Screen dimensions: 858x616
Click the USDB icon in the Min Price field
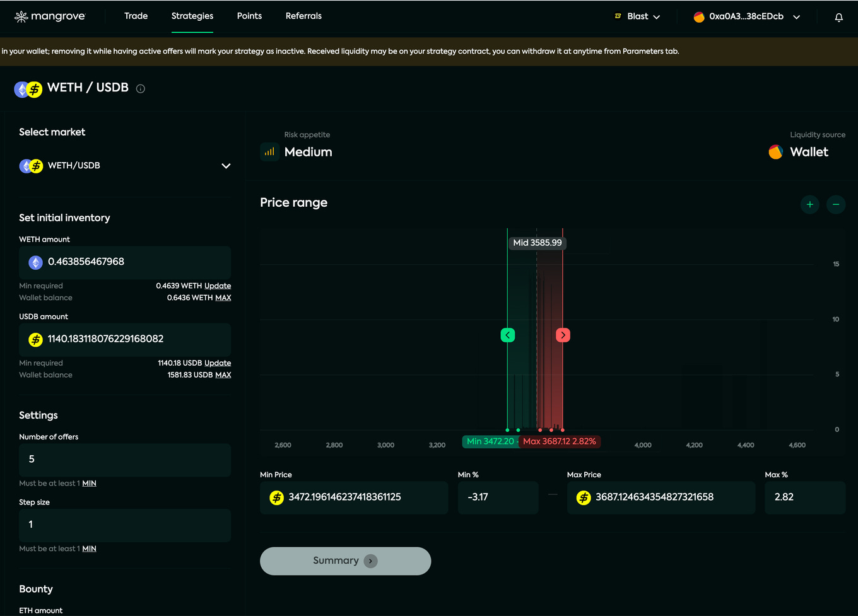(x=277, y=497)
